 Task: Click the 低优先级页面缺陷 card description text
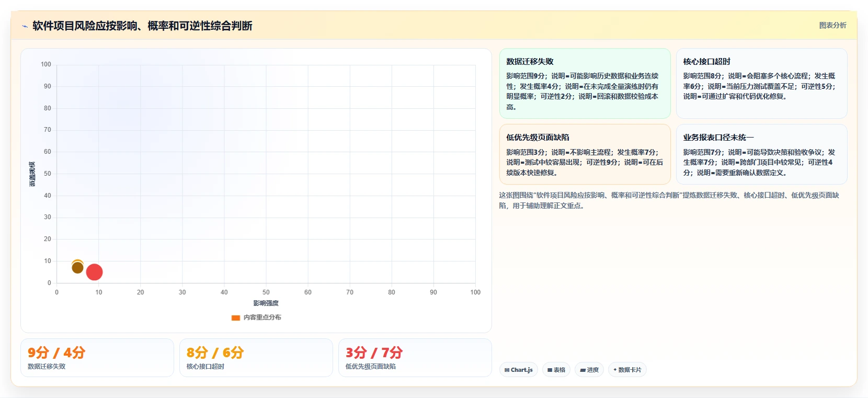pyautogui.click(x=585, y=162)
